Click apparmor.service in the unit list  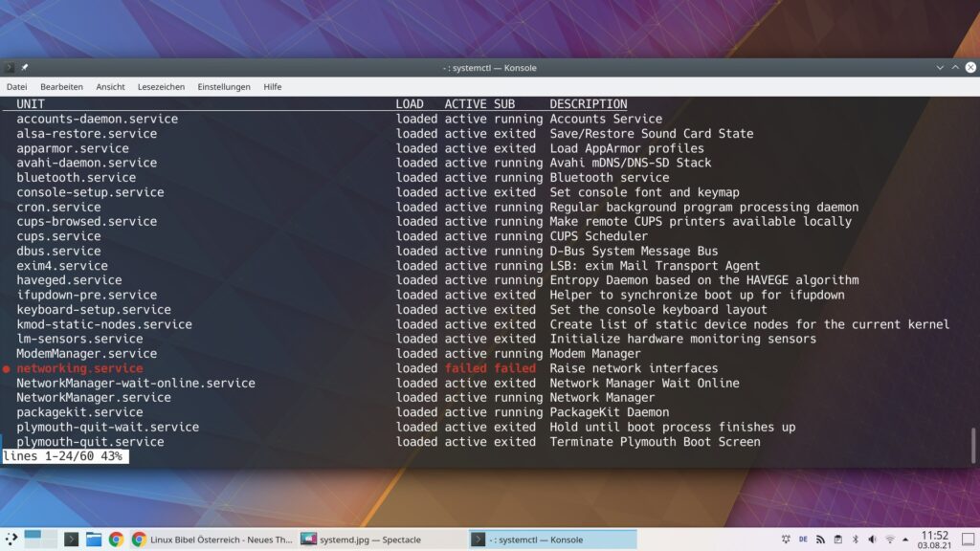(x=73, y=148)
